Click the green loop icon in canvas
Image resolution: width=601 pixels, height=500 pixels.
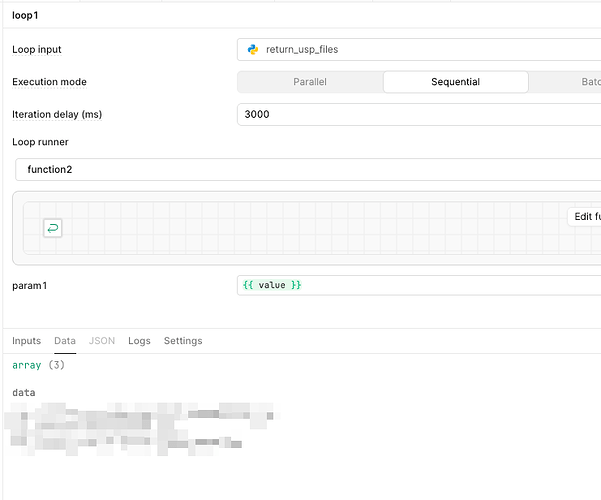(x=52, y=229)
